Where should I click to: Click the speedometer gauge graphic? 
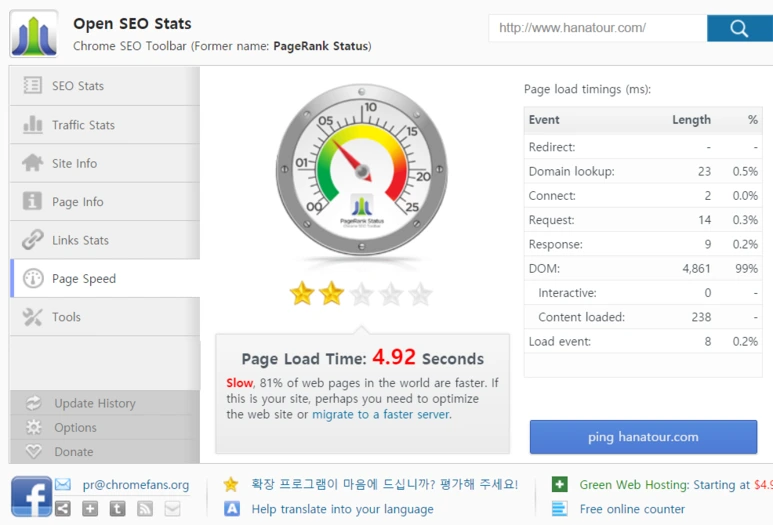click(x=361, y=169)
